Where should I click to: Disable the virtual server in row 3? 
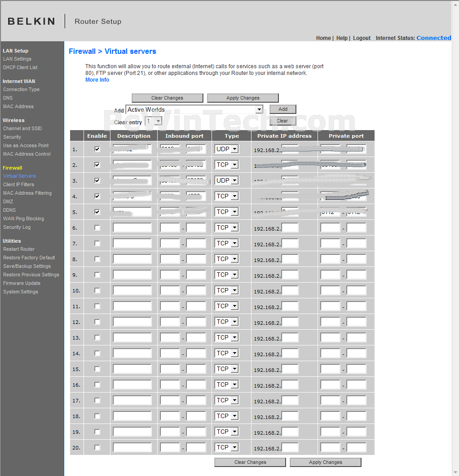97,181
